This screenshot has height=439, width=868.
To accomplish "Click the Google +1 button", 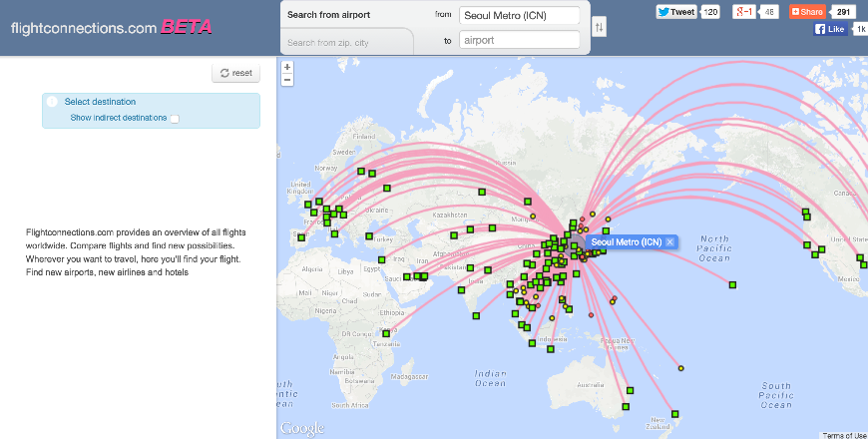I will (743, 12).
